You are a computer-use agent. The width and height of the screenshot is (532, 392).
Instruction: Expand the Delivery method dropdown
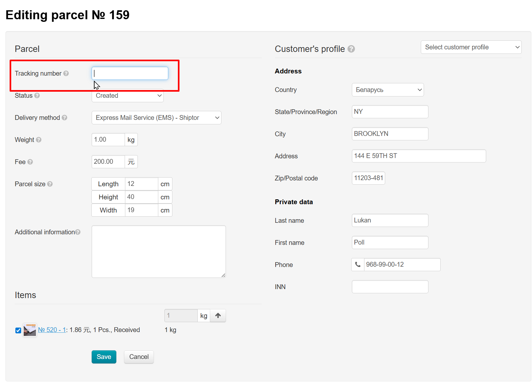tap(156, 118)
